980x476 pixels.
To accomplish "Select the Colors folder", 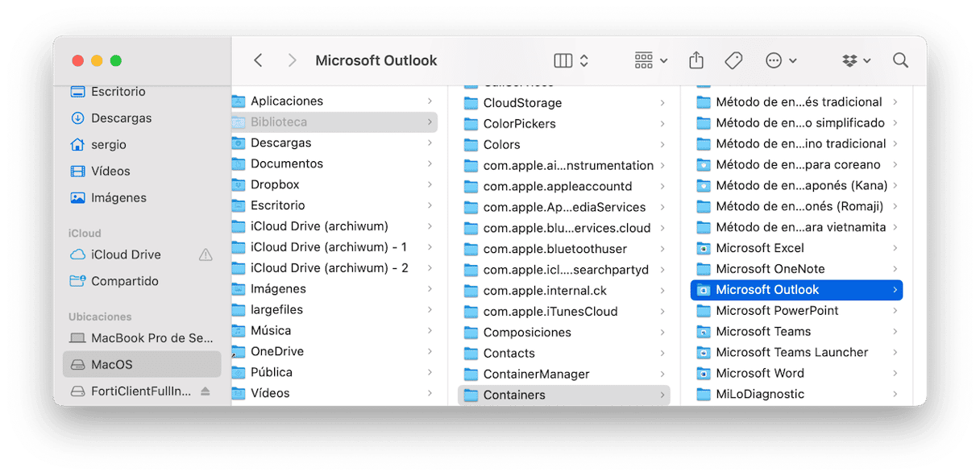I will click(x=564, y=145).
